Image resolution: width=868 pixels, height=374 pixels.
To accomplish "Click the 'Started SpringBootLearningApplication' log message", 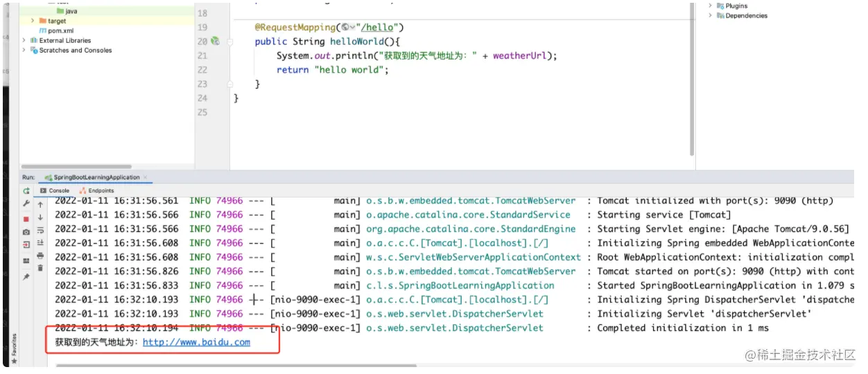I will (x=725, y=285).
